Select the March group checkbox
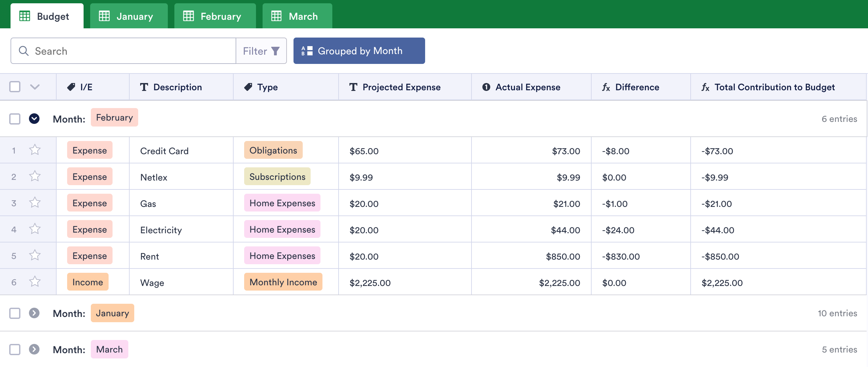Image resolution: width=868 pixels, height=367 pixels. [15, 349]
